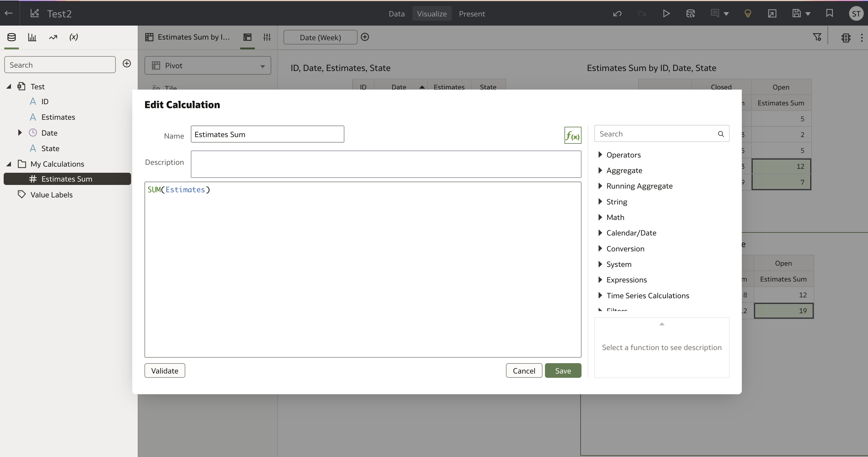Click Value Labels in data panel
868x457 pixels.
[x=51, y=195]
